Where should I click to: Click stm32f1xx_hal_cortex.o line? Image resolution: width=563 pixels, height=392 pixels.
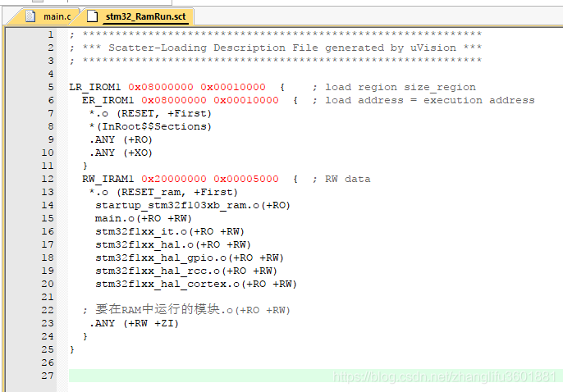[196, 284]
